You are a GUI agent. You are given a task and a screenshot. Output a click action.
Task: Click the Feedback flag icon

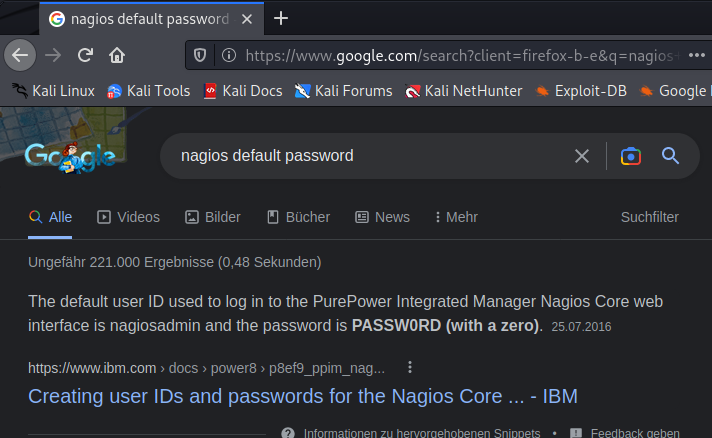click(x=576, y=433)
